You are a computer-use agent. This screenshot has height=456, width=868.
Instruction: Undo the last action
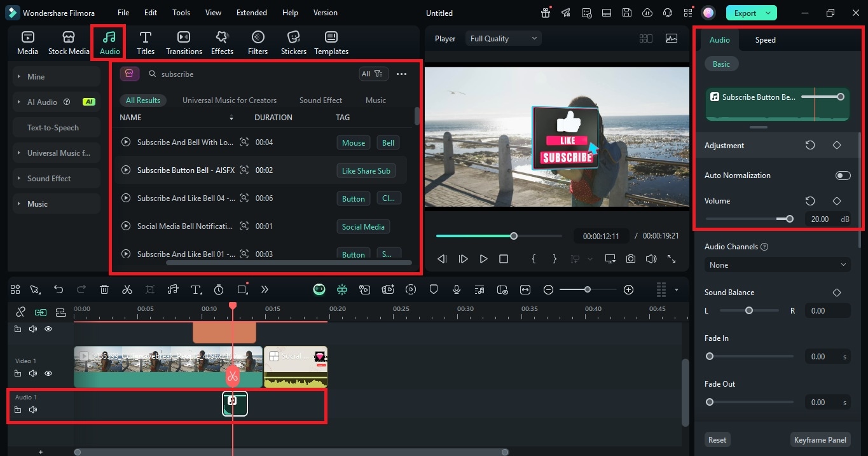(59, 289)
